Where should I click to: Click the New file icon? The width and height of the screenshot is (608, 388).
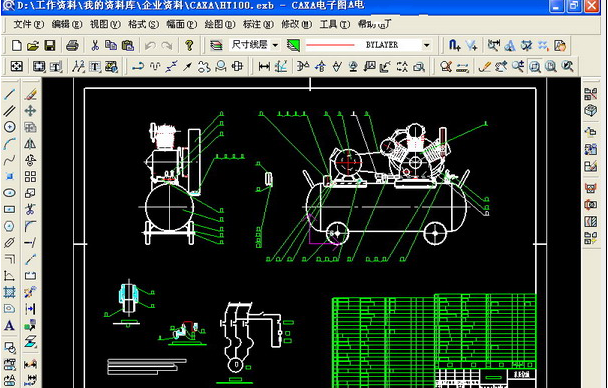pos(16,45)
